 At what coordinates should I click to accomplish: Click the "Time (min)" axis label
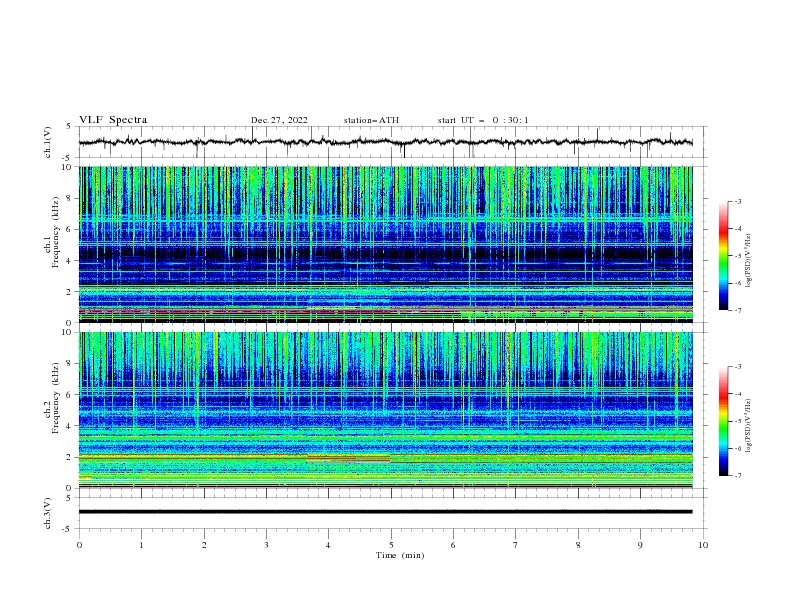(400, 555)
